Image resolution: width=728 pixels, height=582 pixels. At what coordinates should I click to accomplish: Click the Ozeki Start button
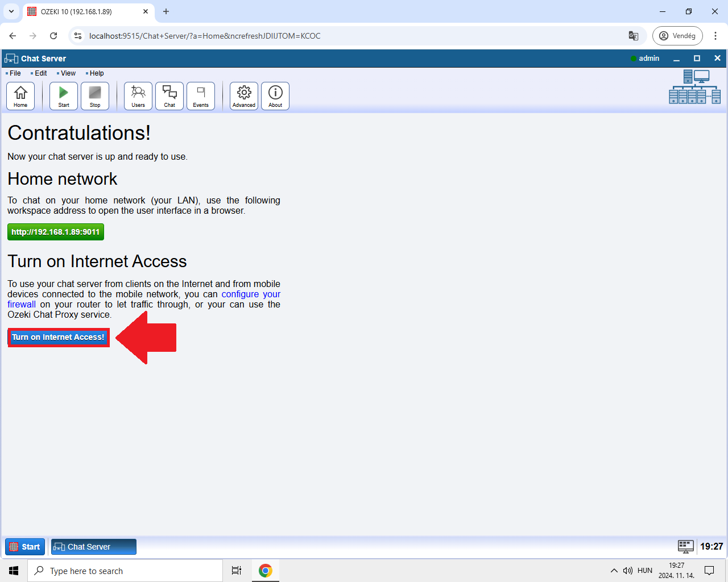[x=25, y=547]
